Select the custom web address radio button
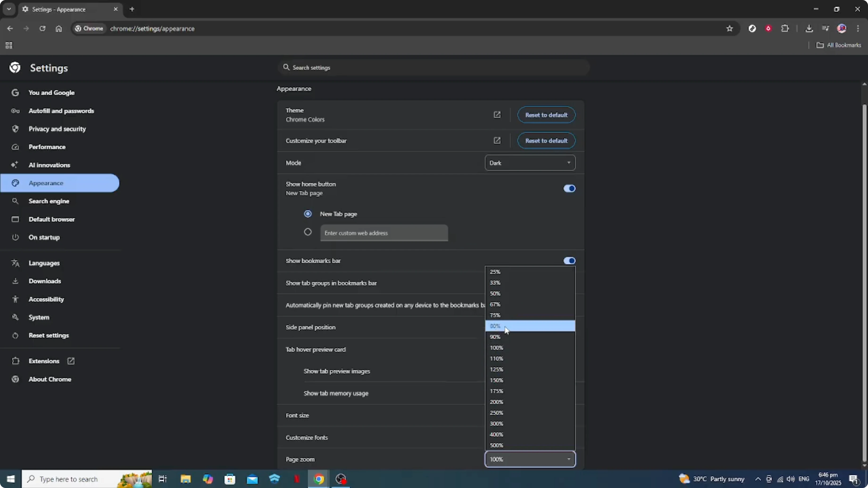This screenshot has height=488, width=868. [308, 232]
